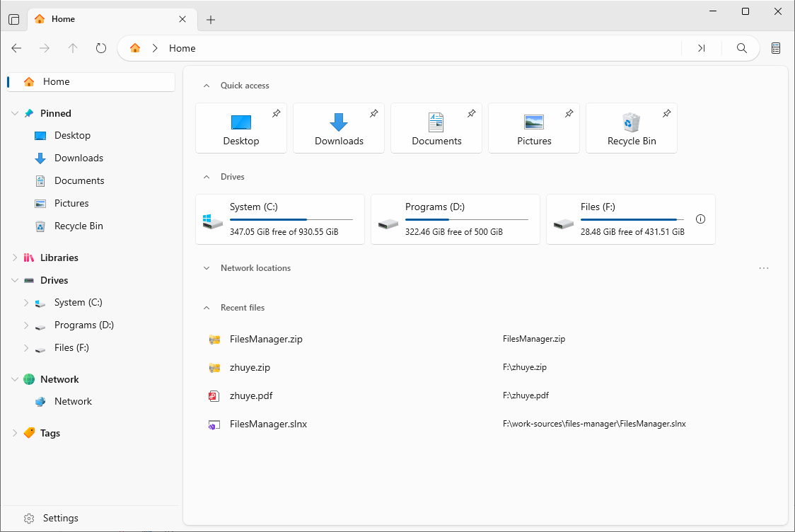Screen dimensions: 795x532
Task: Open the Recycle Bin quick access card
Action: [x=631, y=128]
